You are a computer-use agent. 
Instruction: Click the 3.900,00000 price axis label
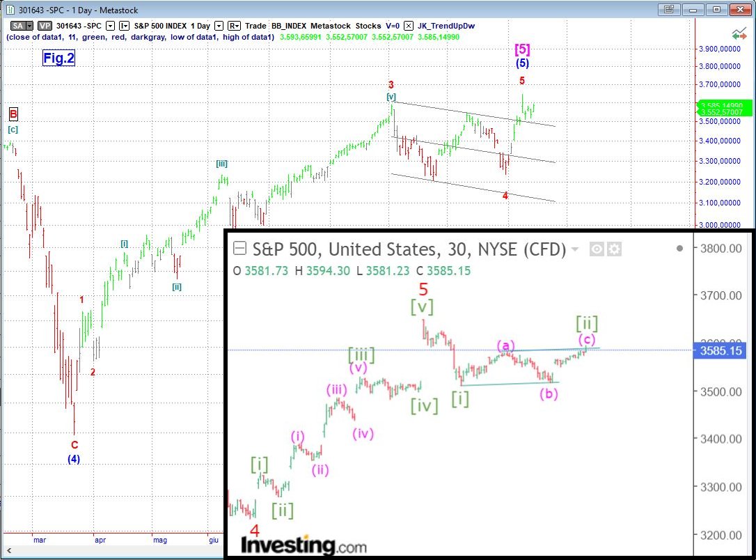point(720,49)
